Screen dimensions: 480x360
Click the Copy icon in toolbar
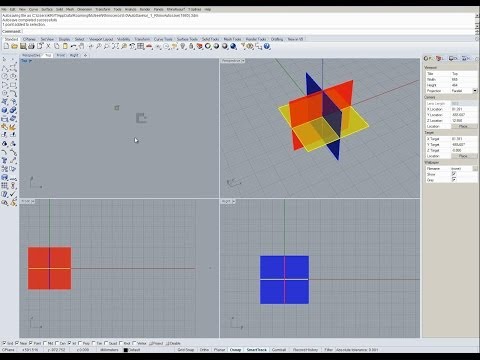[x=56, y=46]
